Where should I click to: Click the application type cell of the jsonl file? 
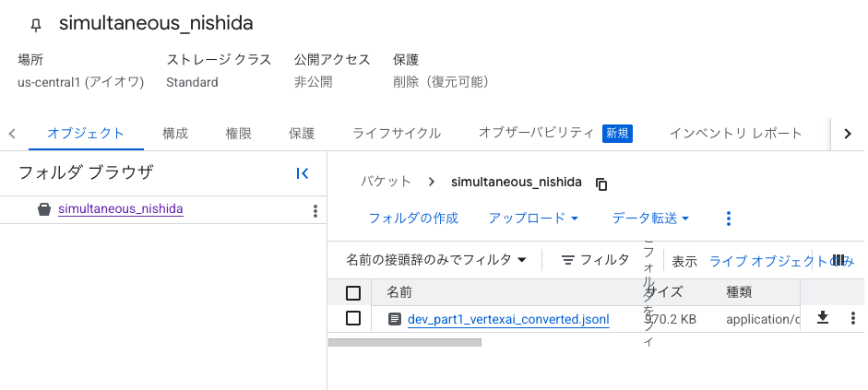pos(762,319)
